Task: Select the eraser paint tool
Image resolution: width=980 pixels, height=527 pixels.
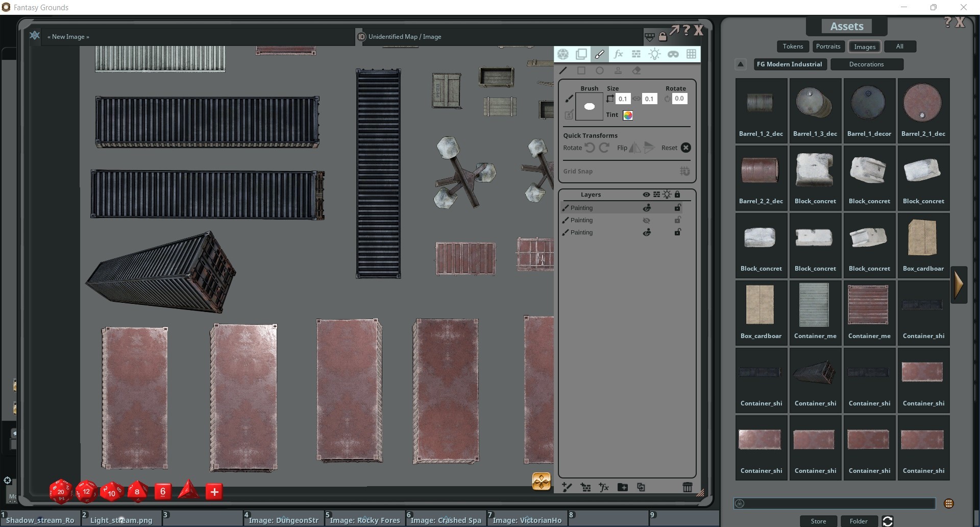Action: click(x=636, y=71)
